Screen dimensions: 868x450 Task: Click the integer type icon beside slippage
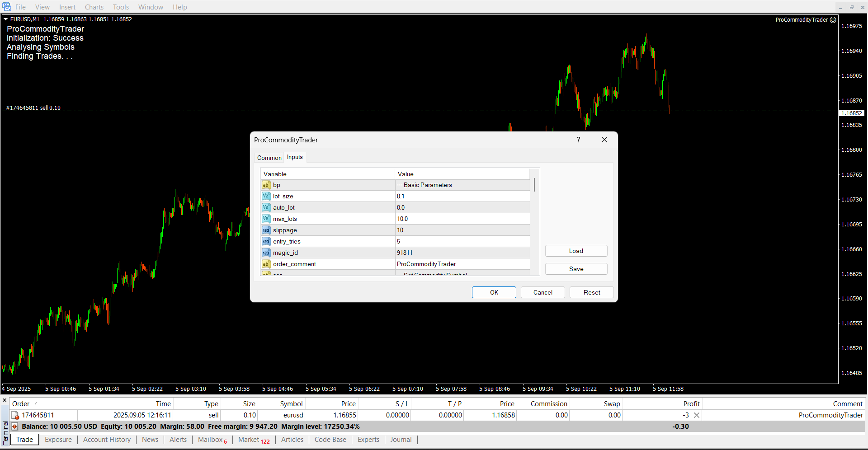tap(266, 230)
